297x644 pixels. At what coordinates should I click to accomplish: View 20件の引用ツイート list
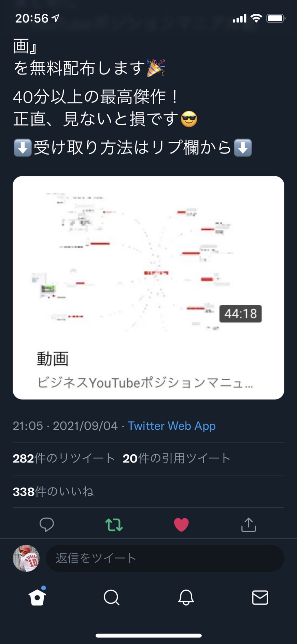(176, 458)
